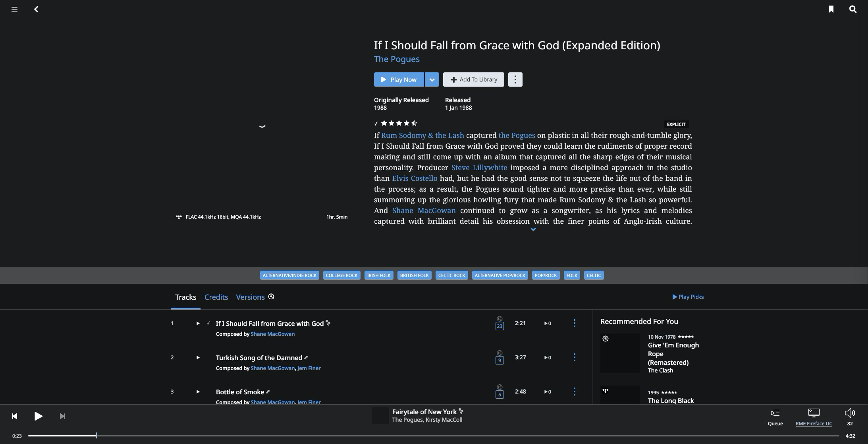Skip to previous track in player bar
Screen dimensions: 868x444
coord(15,416)
